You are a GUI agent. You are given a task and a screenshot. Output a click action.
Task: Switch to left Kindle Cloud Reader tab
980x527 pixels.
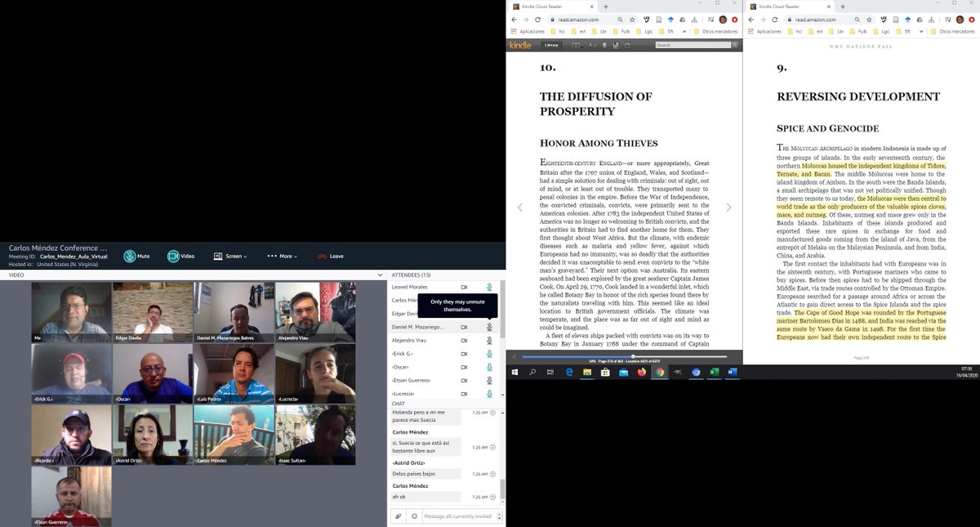(x=551, y=6)
